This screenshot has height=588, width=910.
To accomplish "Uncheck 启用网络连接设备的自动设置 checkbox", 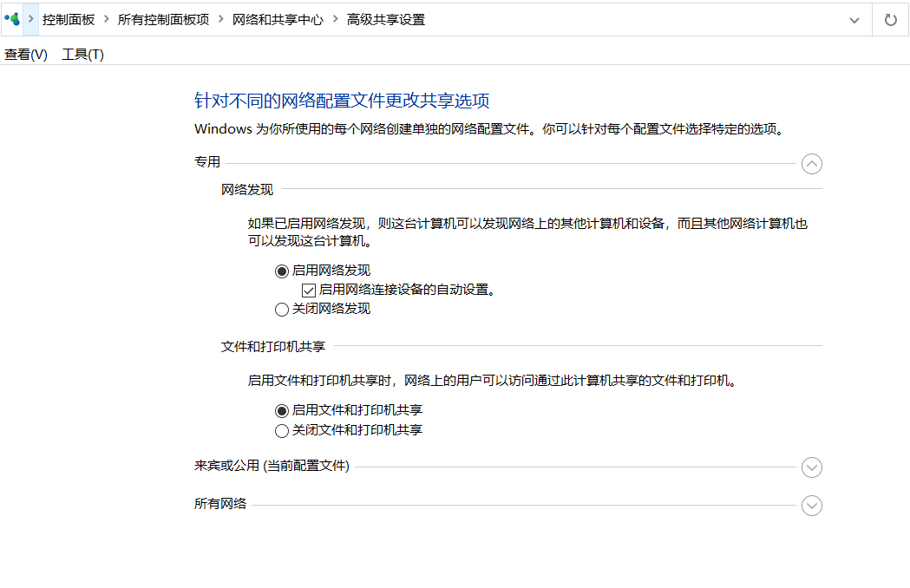I will tap(309, 291).
